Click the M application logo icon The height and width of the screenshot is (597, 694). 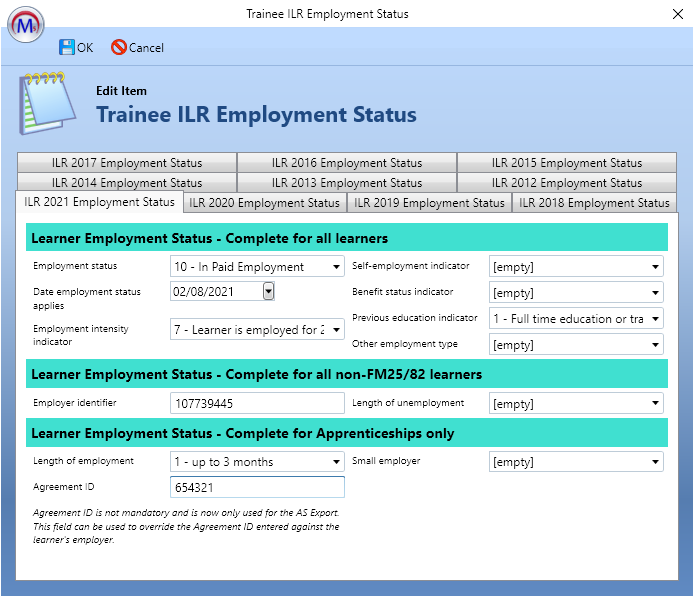click(25, 24)
